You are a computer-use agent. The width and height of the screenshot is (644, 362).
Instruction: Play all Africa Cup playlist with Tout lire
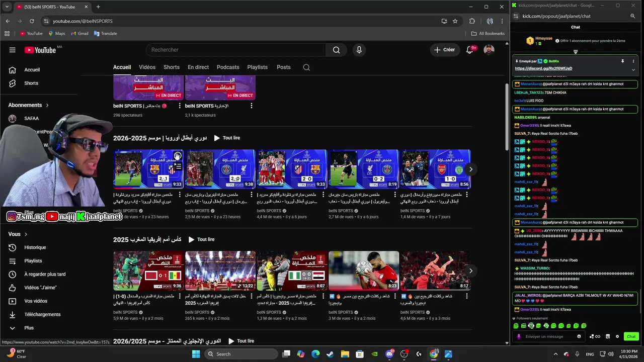pyautogui.click(x=201, y=239)
